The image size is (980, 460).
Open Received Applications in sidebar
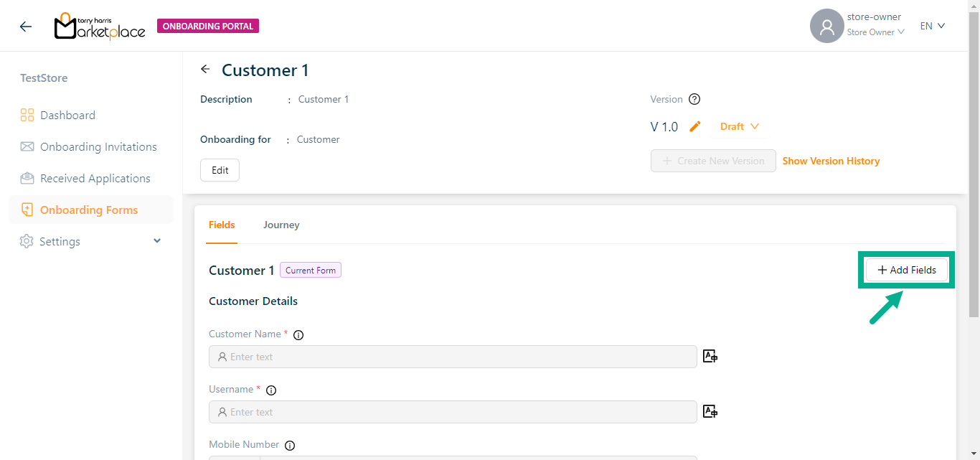coord(95,179)
